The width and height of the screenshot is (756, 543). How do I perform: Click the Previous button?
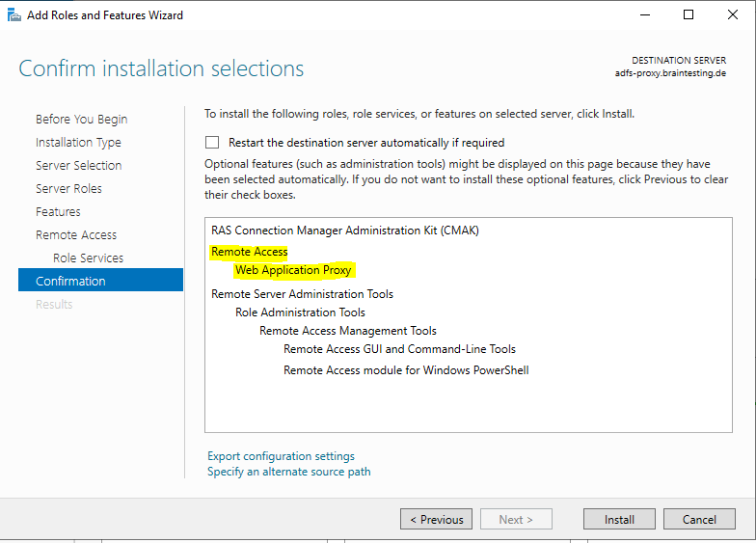pos(436,519)
